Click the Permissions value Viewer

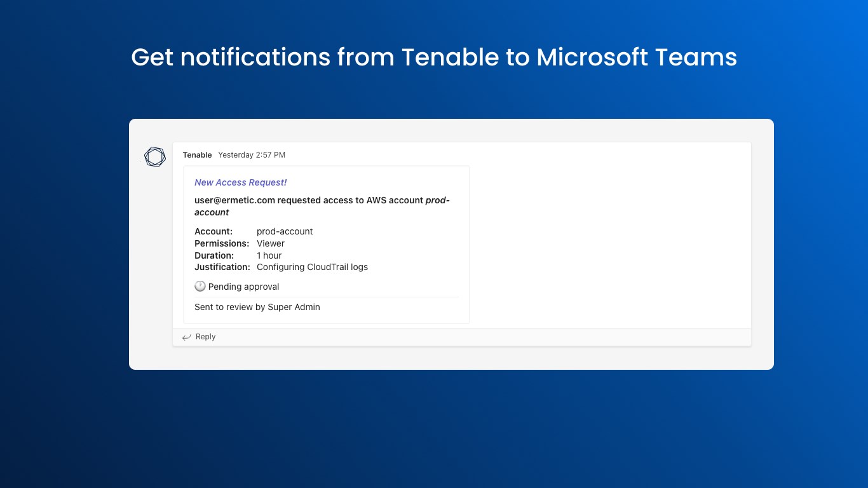click(x=271, y=243)
